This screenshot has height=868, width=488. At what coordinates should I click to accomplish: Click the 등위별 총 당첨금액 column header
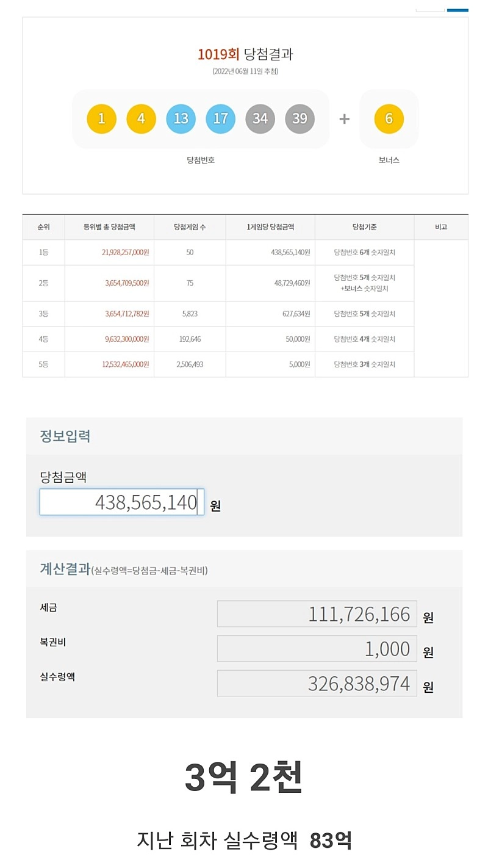click(x=109, y=227)
